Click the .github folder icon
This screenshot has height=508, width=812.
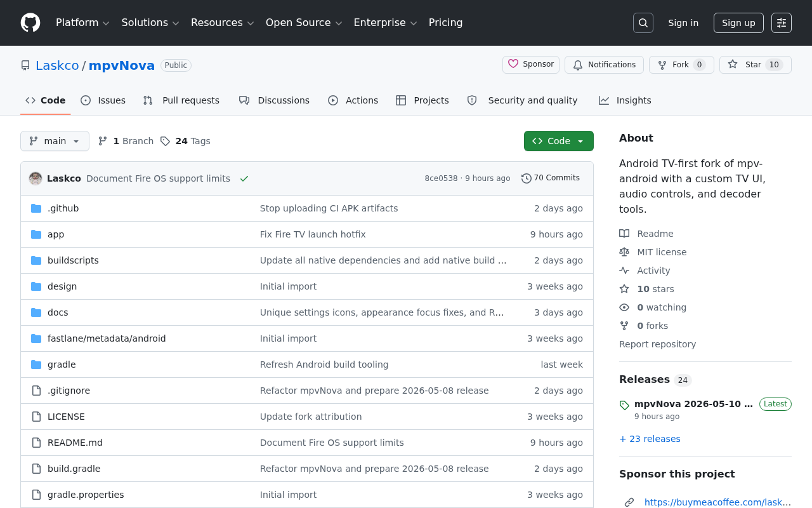pos(36,208)
